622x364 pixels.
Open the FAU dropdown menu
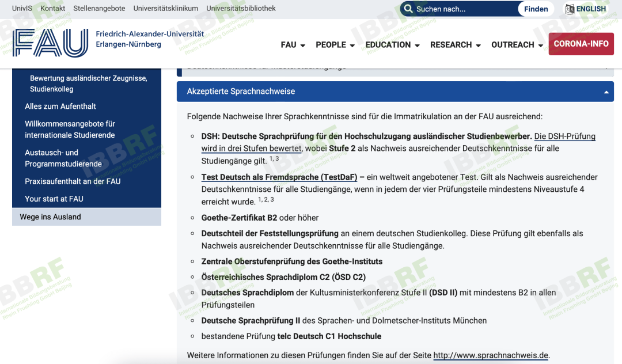tap(293, 45)
